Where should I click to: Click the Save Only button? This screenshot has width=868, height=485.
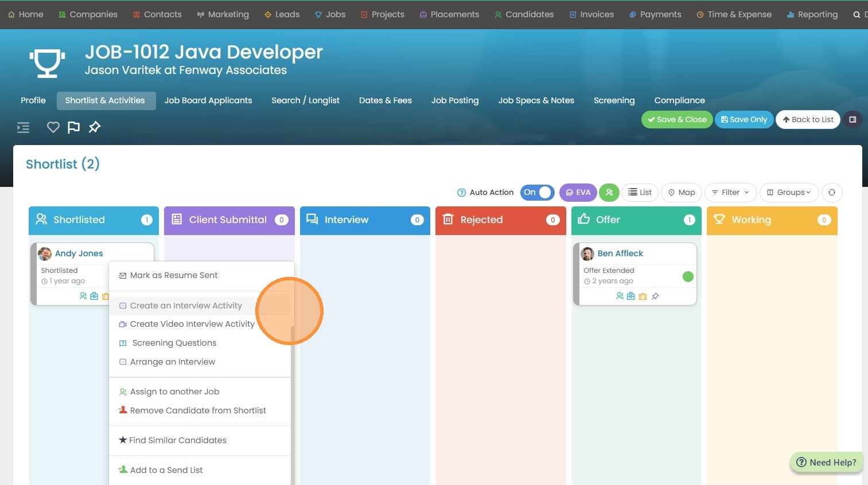[x=744, y=120]
